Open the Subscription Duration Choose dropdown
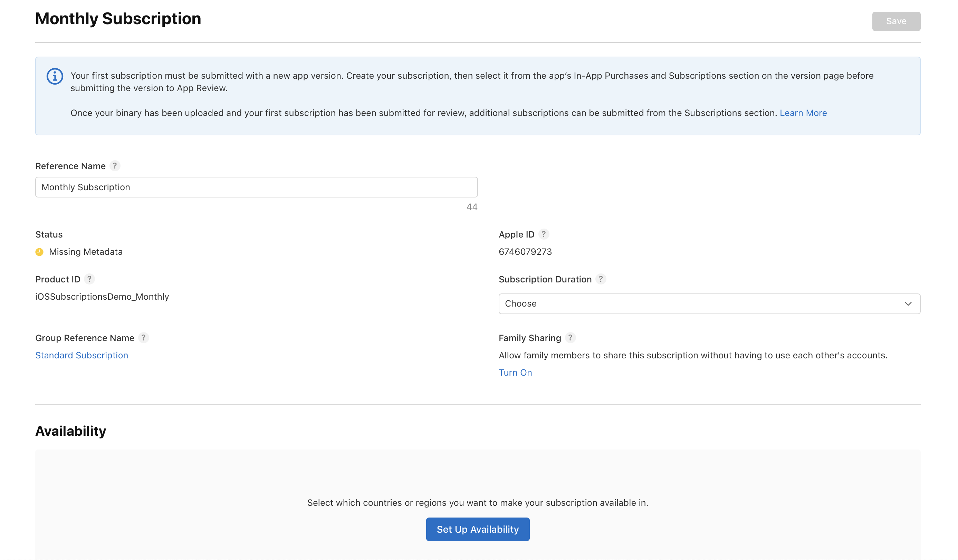The width and height of the screenshot is (958, 560). [709, 303]
